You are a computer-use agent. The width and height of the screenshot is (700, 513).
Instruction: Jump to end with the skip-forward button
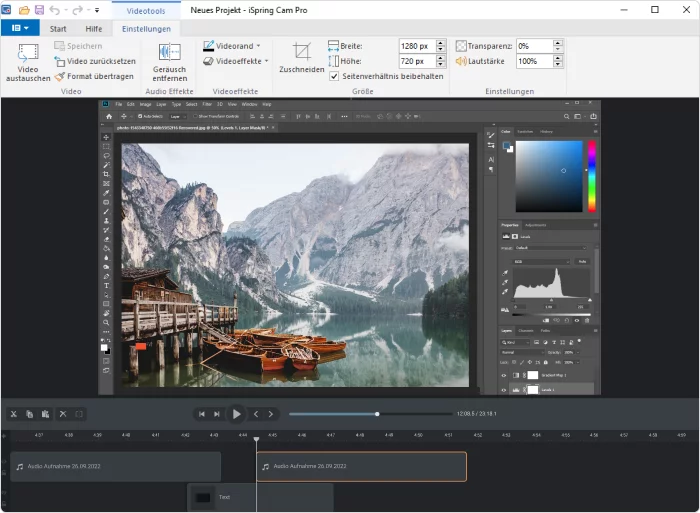(x=217, y=414)
